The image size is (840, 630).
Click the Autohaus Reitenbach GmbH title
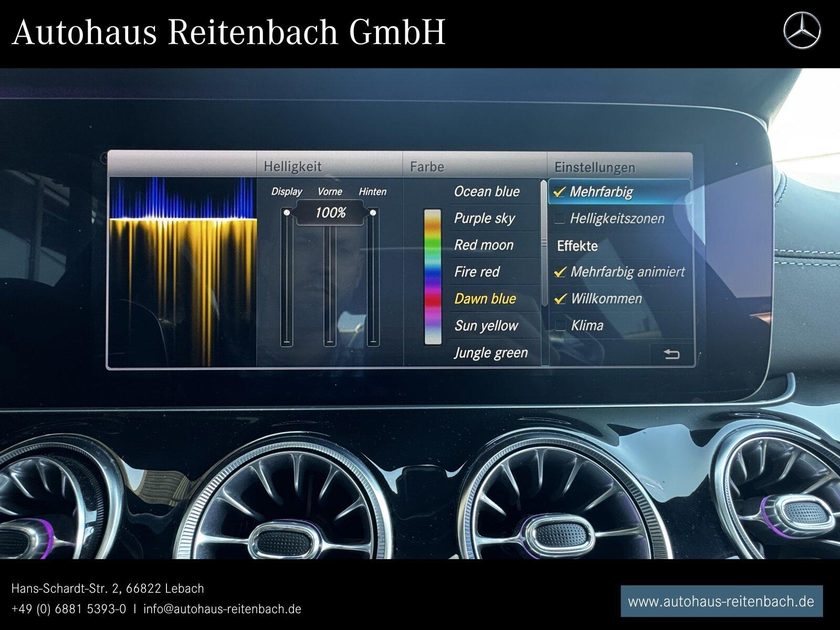[x=228, y=33]
